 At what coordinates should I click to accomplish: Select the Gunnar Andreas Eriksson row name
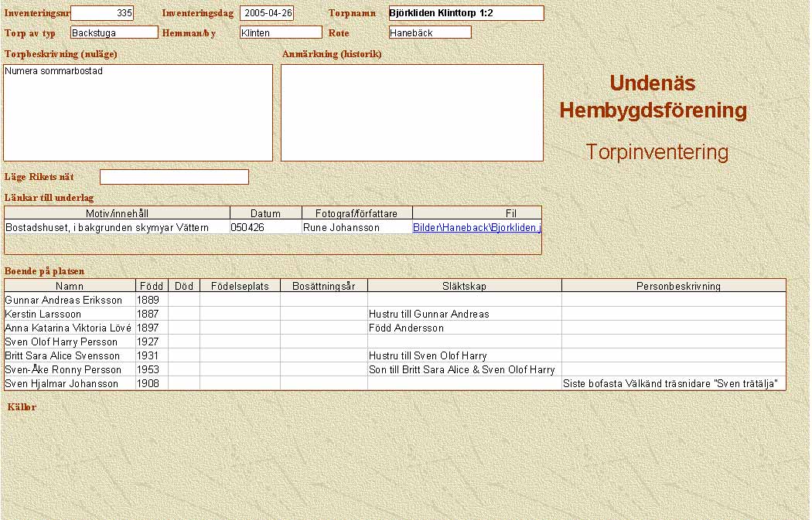pos(64,300)
